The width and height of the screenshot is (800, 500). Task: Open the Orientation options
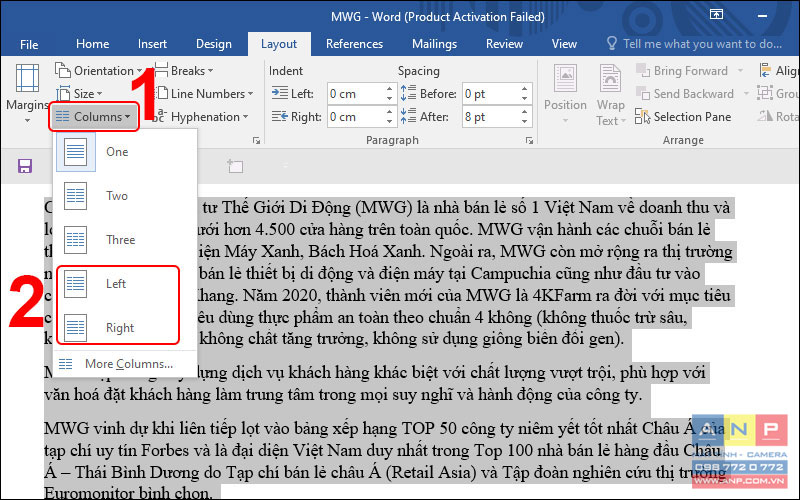pos(98,70)
